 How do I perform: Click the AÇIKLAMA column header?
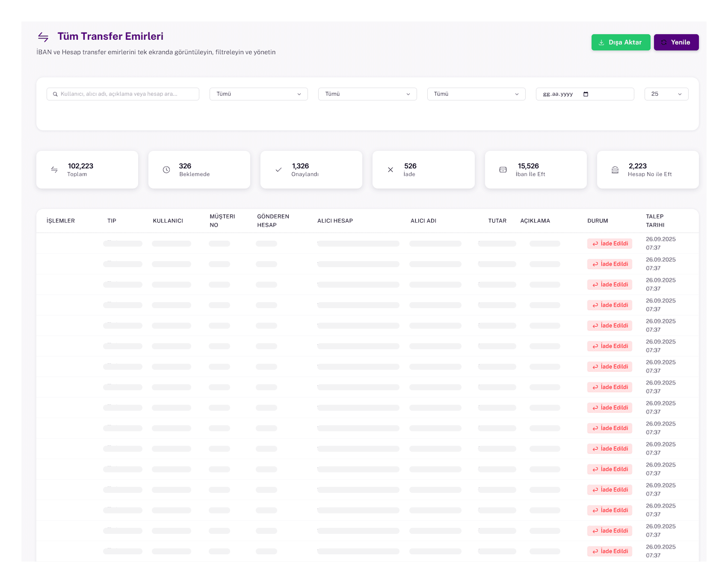click(535, 221)
